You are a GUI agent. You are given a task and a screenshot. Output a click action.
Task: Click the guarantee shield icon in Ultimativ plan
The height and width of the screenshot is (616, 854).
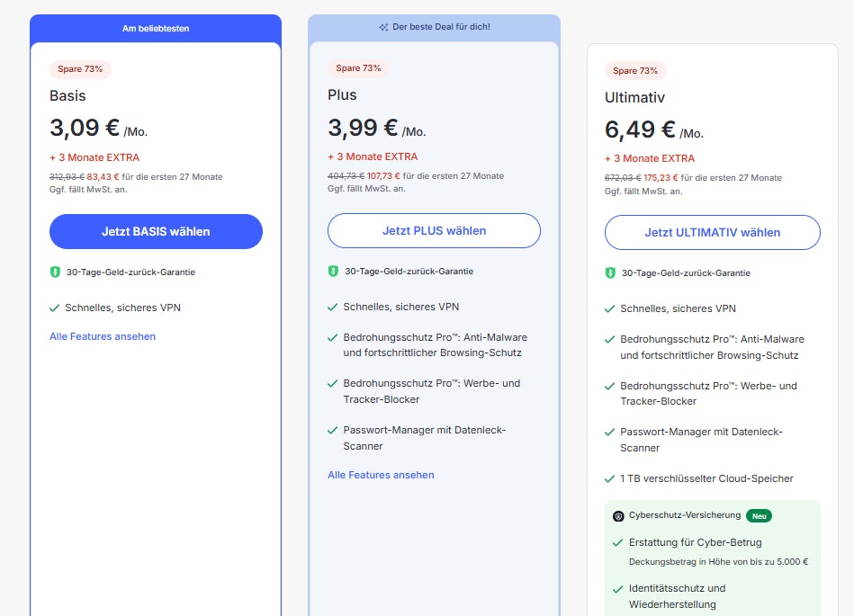coord(610,272)
